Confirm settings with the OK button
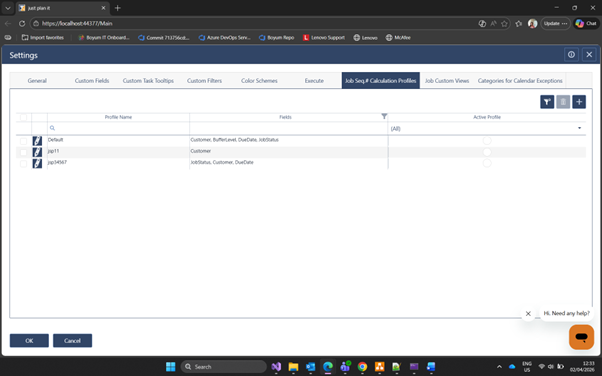Image resolution: width=602 pixels, height=376 pixels. tap(29, 340)
